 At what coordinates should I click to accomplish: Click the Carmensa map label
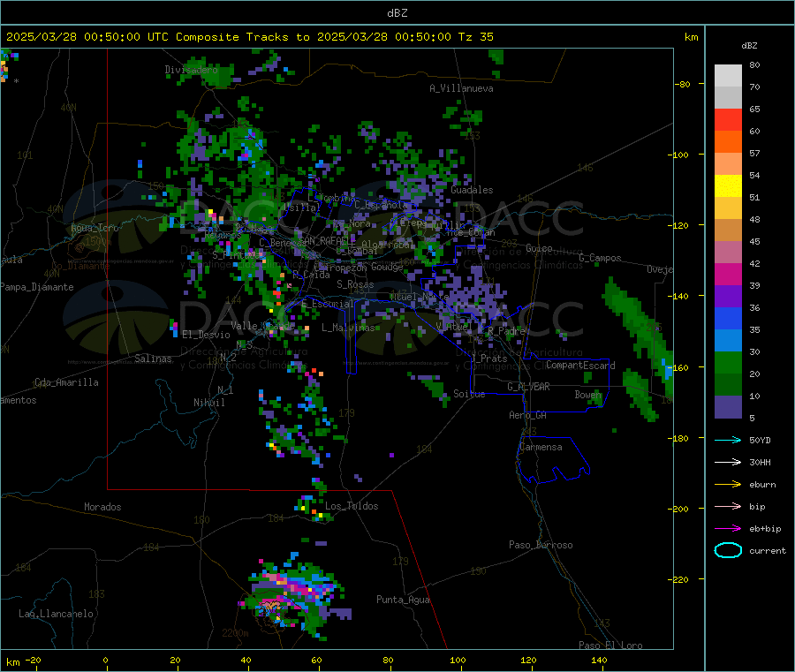pos(541,447)
